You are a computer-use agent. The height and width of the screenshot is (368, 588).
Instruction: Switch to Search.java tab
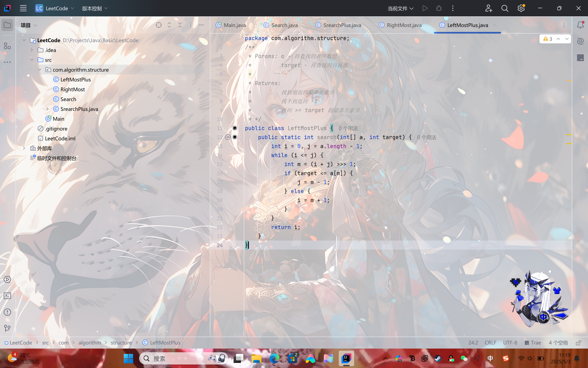(x=281, y=25)
